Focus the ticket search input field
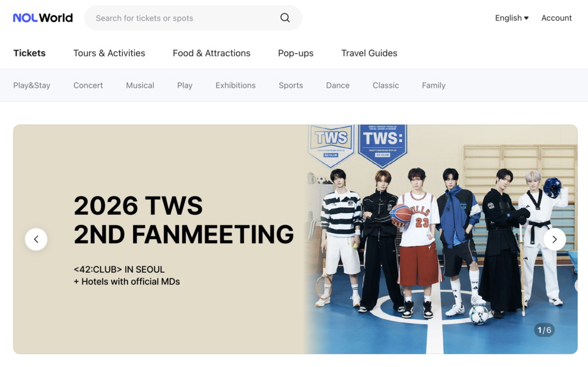Image resolution: width=588 pixels, height=367 pixels. point(184,18)
